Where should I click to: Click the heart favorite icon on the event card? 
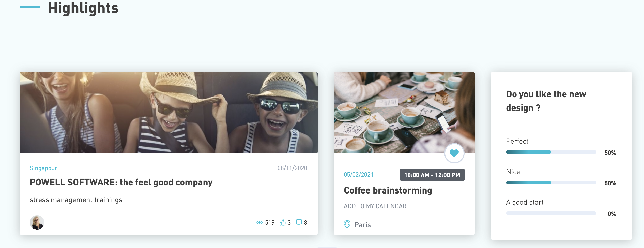[x=454, y=153]
